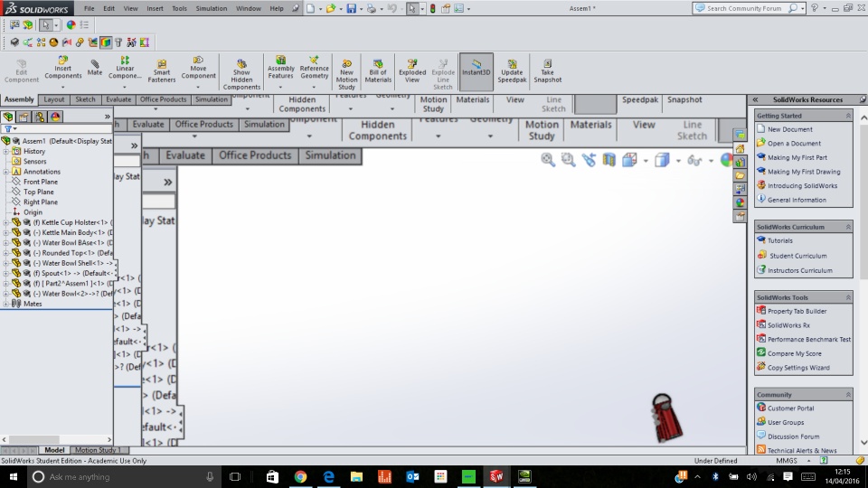
Task: Expand the Mates folder
Action: coord(6,304)
